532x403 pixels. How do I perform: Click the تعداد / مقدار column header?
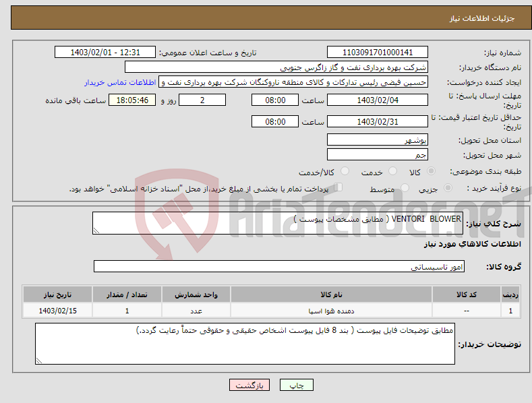127,294
